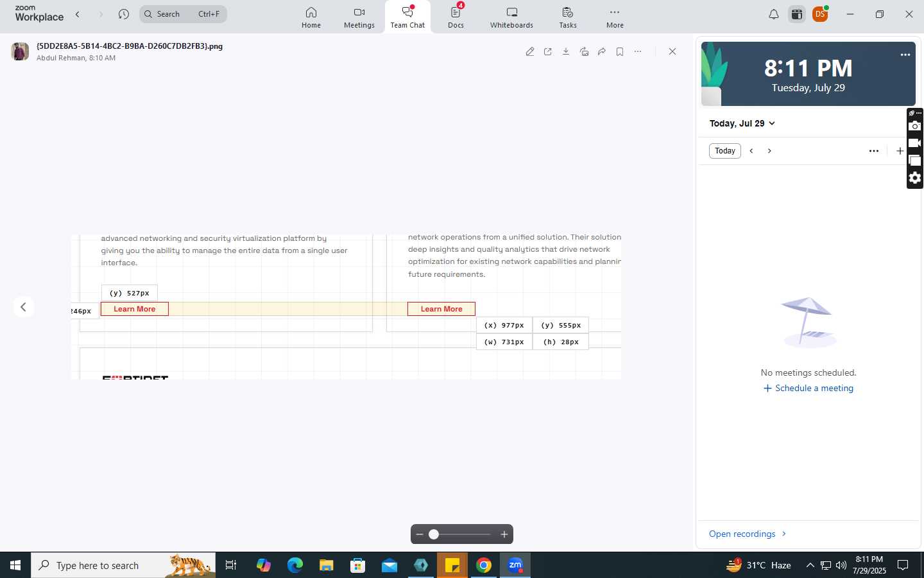Open the DS profile avatar menu
This screenshot has height=578, width=924.
pos(820,14)
